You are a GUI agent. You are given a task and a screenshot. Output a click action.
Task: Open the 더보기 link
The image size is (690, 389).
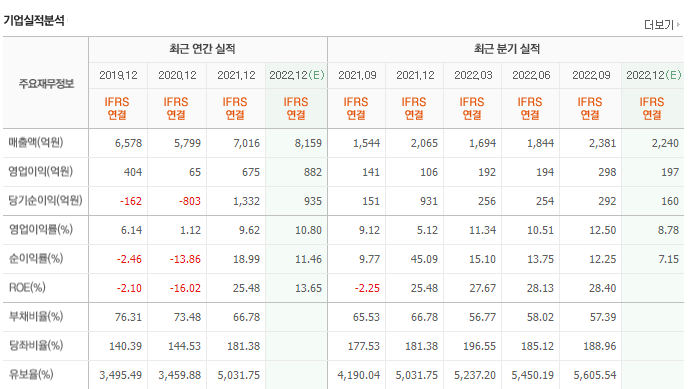click(662, 25)
